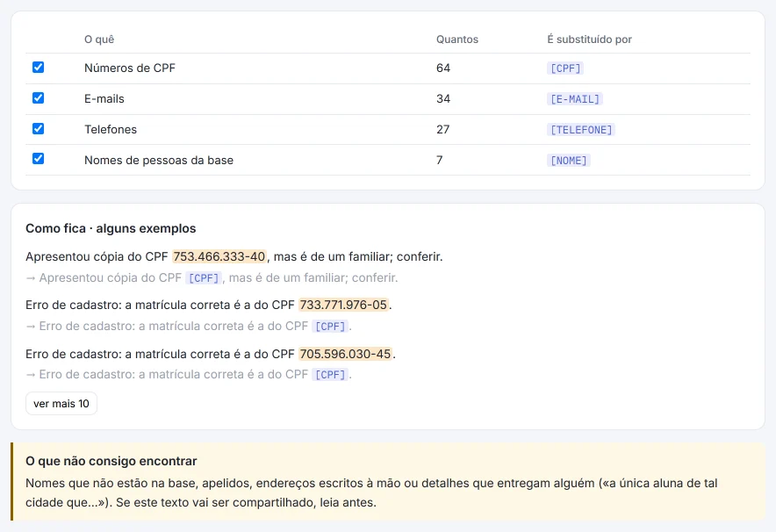Click the 'ver mais 10' button
The image size is (776, 532).
(61, 403)
